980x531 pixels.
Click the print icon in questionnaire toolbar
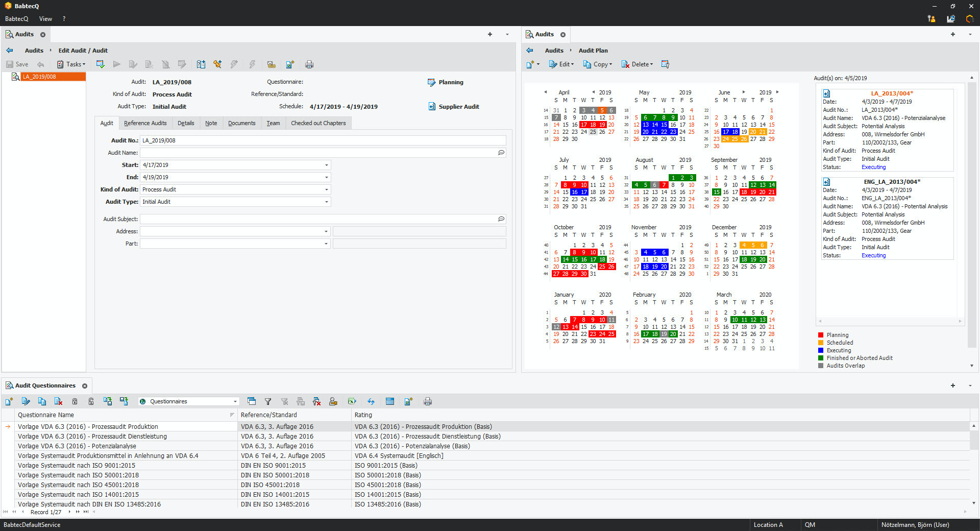coord(428,401)
